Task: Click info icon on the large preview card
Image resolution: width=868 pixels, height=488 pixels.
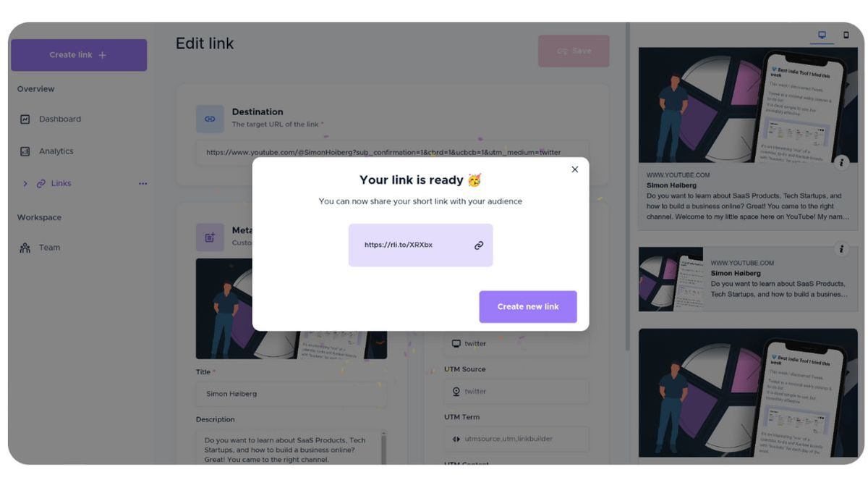Action: coord(841,162)
